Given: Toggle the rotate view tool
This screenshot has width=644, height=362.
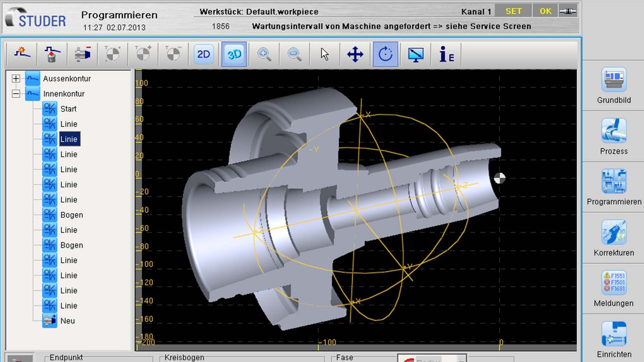Looking at the screenshot, I should (385, 54).
